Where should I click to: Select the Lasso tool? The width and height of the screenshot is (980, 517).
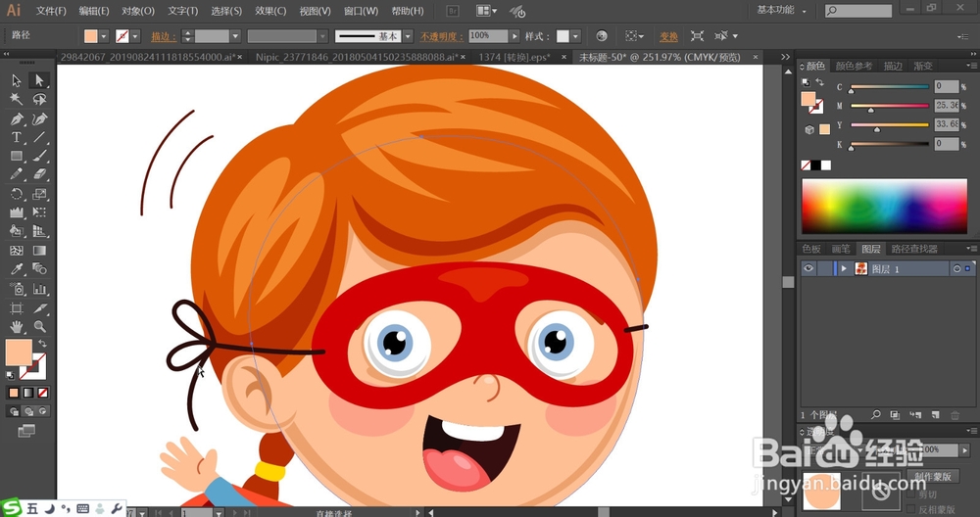pos(39,99)
